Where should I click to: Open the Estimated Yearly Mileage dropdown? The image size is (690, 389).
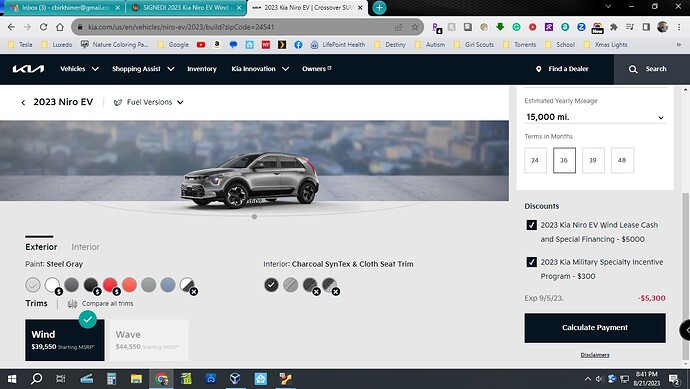pyautogui.click(x=595, y=117)
